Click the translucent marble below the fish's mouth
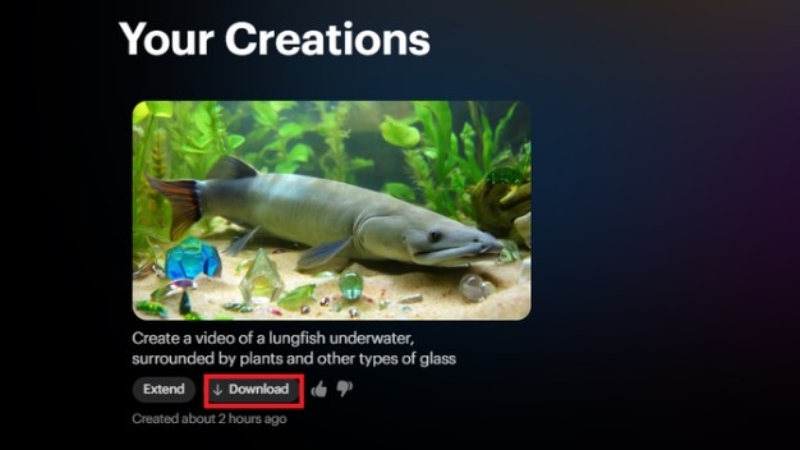The width and height of the screenshot is (800, 450). click(474, 288)
